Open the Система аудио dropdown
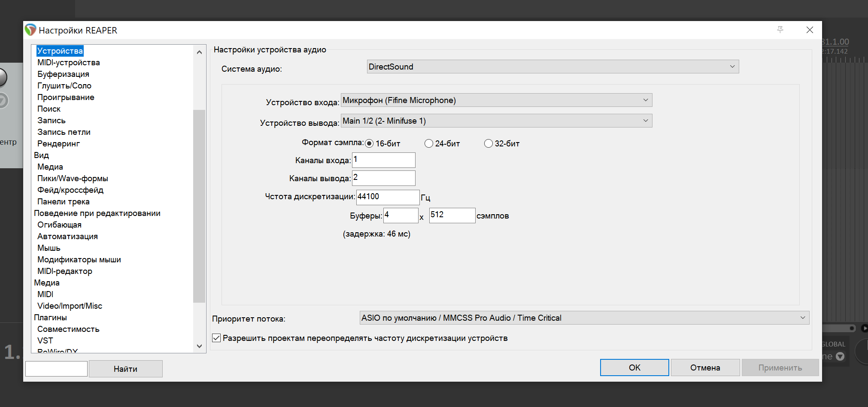 (x=553, y=67)
